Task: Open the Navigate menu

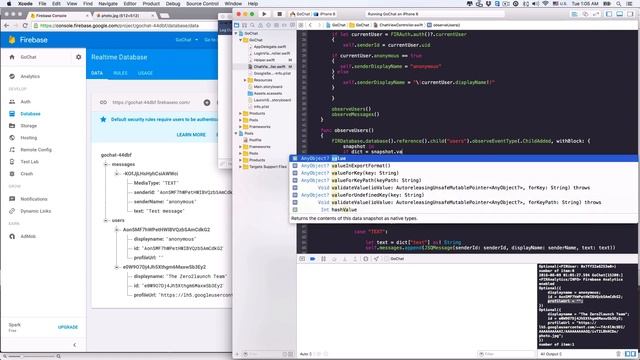Action: (x=108, y=3)
